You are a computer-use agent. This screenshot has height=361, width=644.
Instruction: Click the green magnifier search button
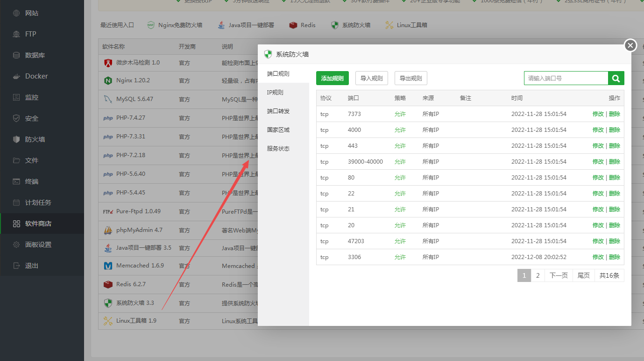coord(616,78)
